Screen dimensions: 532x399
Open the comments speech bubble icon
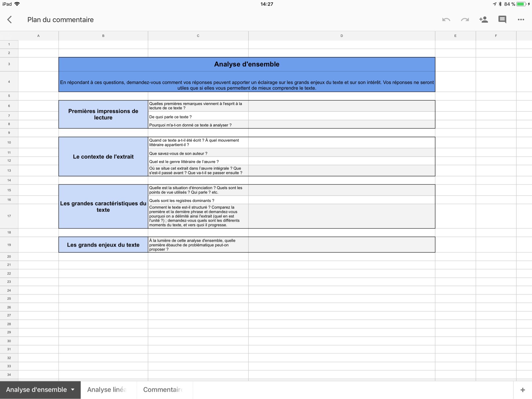502,20
